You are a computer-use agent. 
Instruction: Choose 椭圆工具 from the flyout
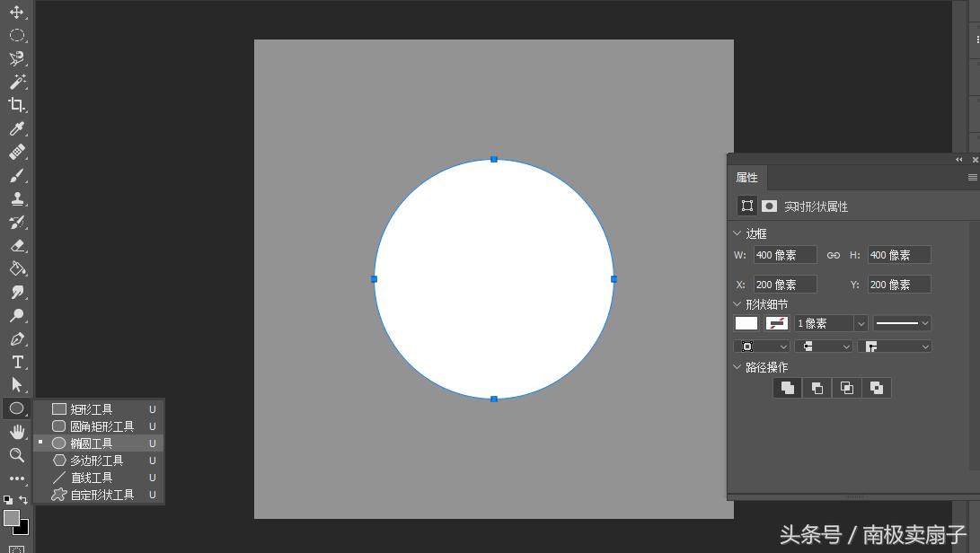point(100,443)
